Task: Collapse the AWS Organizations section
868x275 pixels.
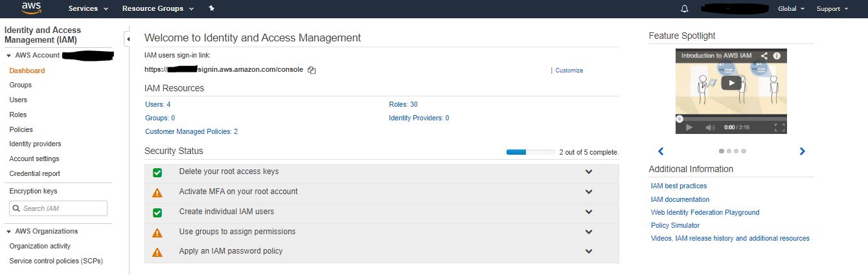Action: [8, 232]
